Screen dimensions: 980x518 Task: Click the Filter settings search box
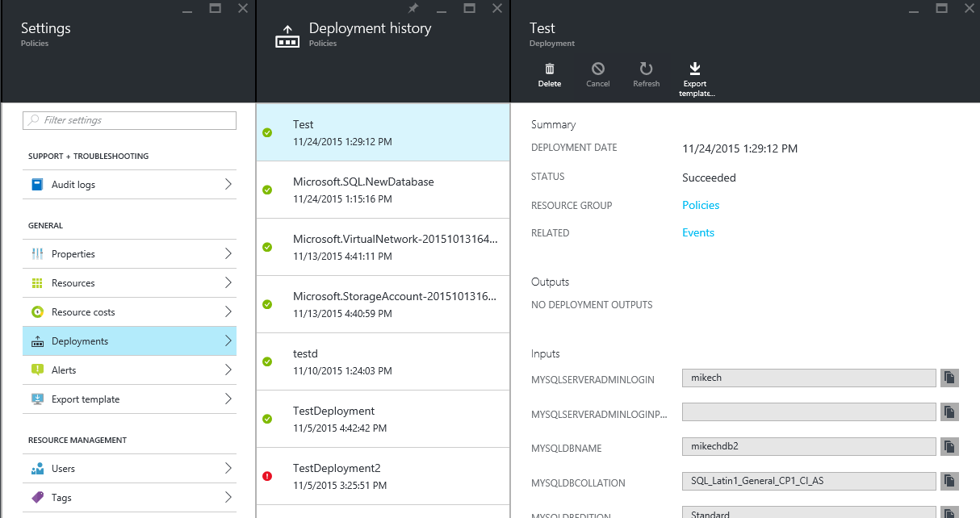pyautogui.click(x=129, y=120)
